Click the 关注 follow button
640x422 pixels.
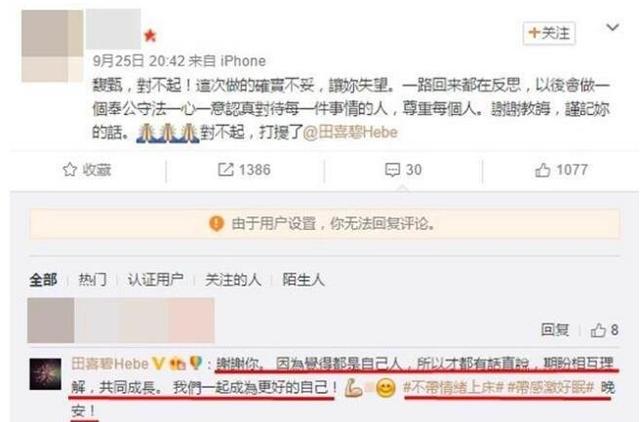(549, 33)
